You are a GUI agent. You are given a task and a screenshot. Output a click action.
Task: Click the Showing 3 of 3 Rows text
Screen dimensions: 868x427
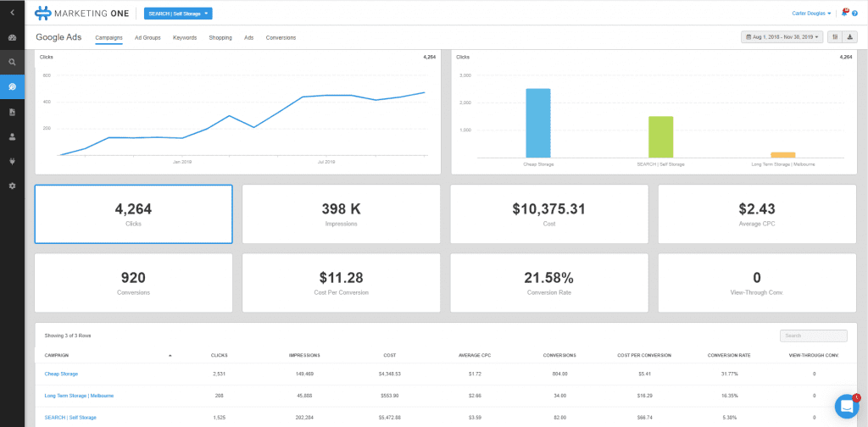pos(68,335)
